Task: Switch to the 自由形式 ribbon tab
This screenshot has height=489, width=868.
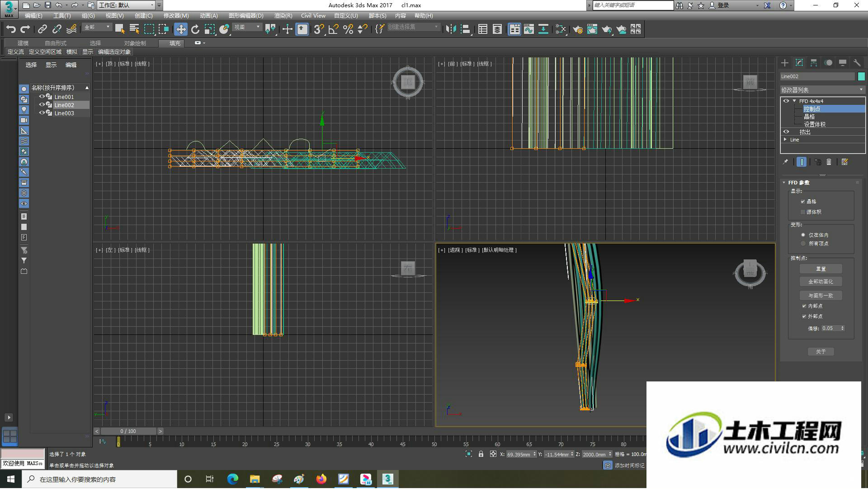Action: pos(55,43)
